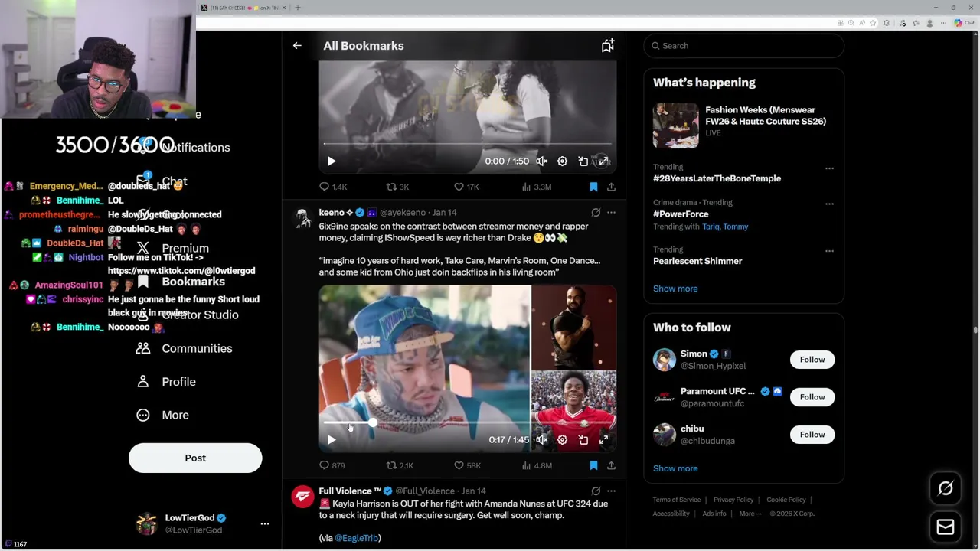Play the top guitar video
The image size is (980, 551).
tap(332, 161)
